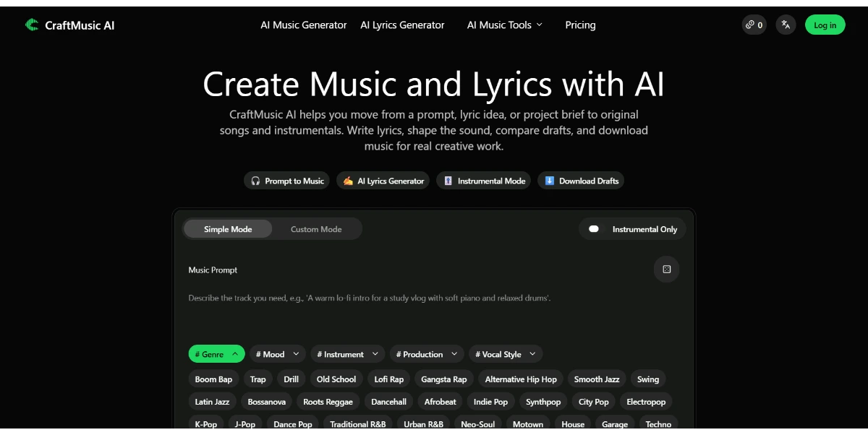Select the Smooth Jazz genre tag

click(x=597, y=379)
